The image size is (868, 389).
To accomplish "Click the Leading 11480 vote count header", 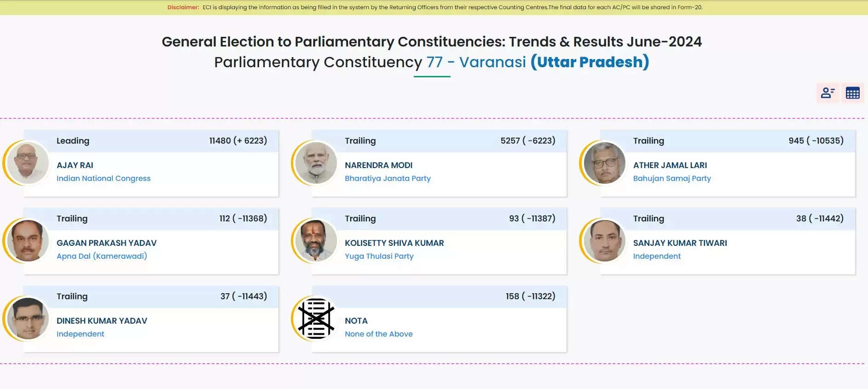I will pyautogui.click(x=238, y=141).
